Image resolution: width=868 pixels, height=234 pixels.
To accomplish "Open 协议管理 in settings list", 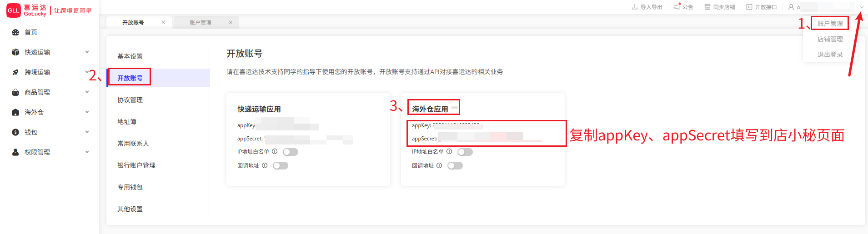I will (x=130, y=100).
